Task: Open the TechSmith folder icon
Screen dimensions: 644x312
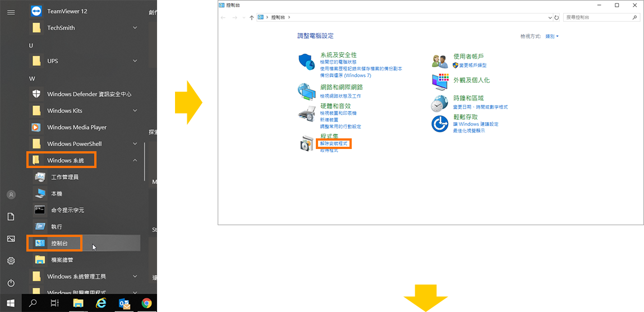Action: [x=36, y=27]
